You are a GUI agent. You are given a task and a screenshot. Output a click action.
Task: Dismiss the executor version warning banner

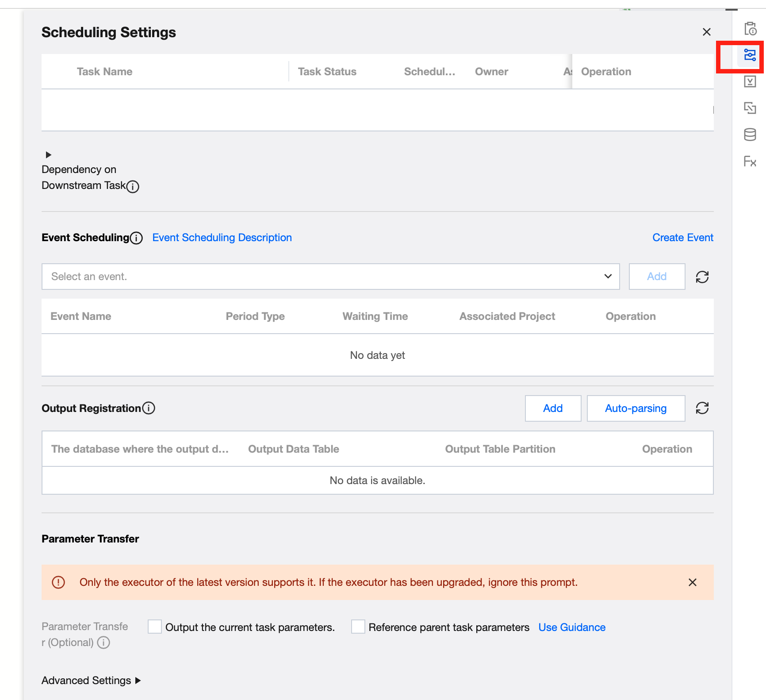pos(693,582)
